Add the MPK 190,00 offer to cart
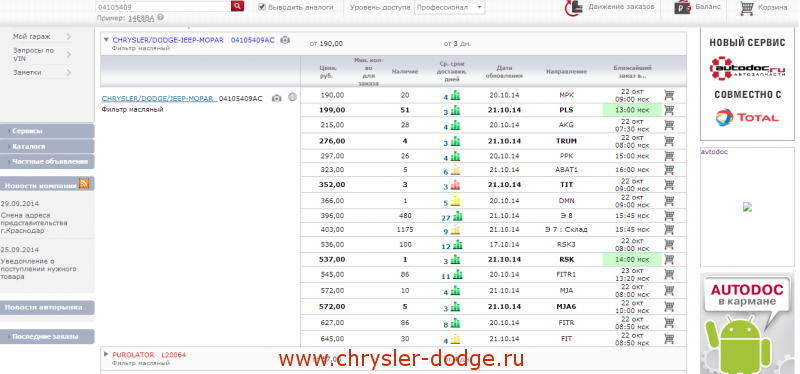The height and width of the screenshot is (374, 800). (x=669, y=95)
